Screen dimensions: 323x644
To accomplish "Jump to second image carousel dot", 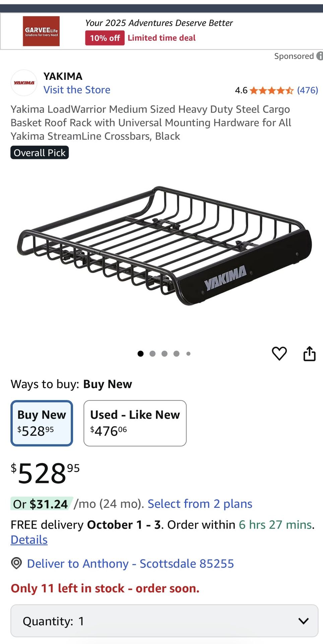I will pyautogui.click(x=152, y=354).
